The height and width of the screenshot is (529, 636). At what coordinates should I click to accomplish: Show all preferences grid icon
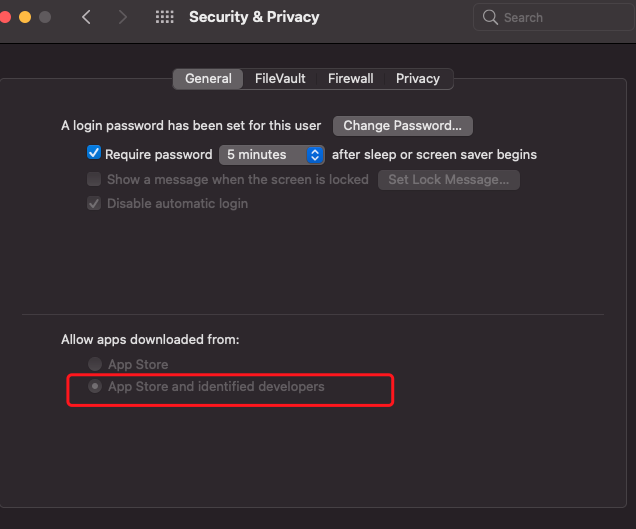click(x=165, y=17)
